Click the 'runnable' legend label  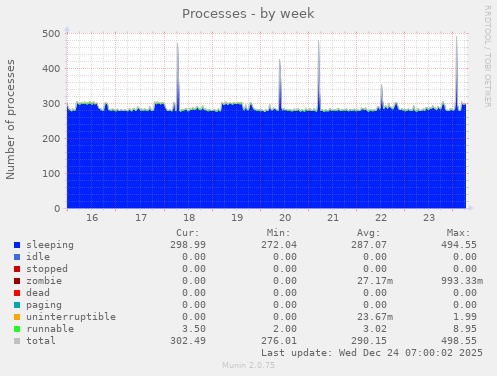tap(50, 329)
